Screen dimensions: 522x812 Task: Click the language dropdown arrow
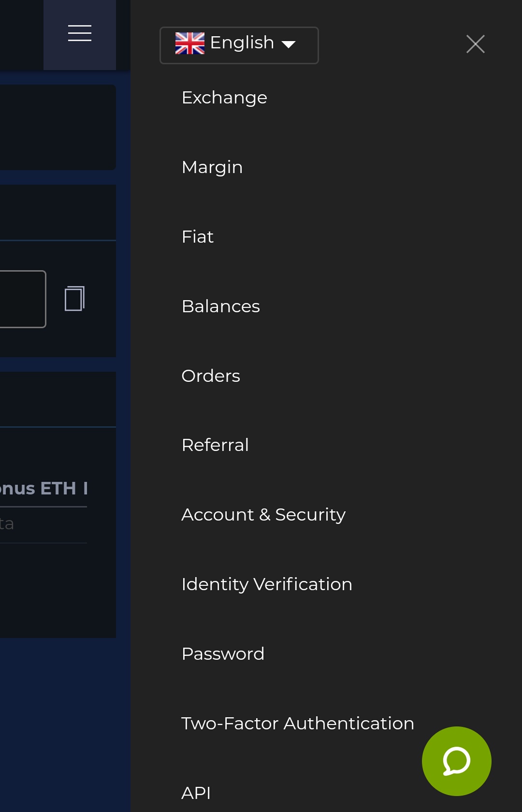tap(289, 44)
